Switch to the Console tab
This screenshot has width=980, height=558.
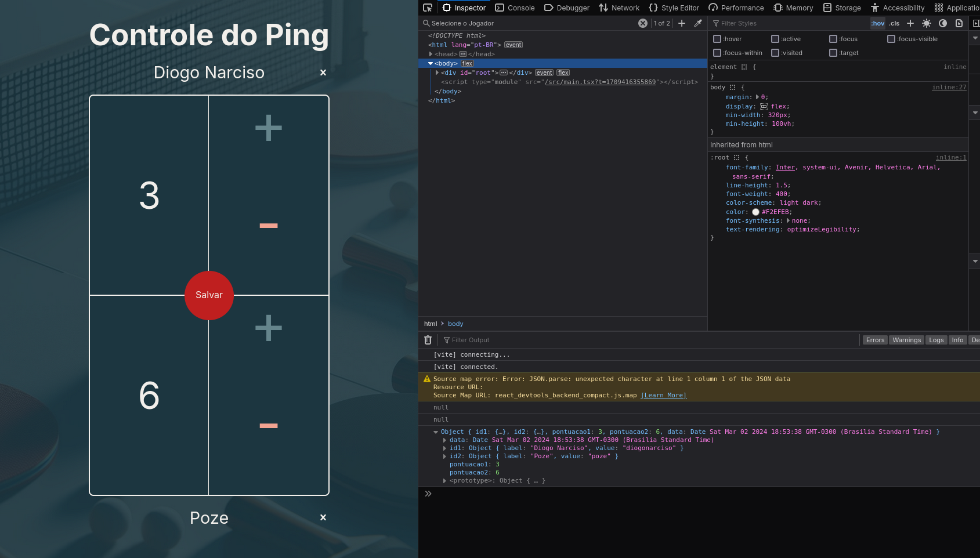point(515,8)
